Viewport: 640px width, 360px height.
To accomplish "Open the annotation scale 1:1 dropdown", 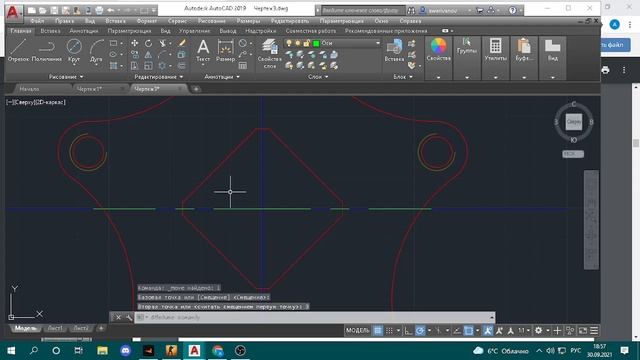I will [524, 330].
